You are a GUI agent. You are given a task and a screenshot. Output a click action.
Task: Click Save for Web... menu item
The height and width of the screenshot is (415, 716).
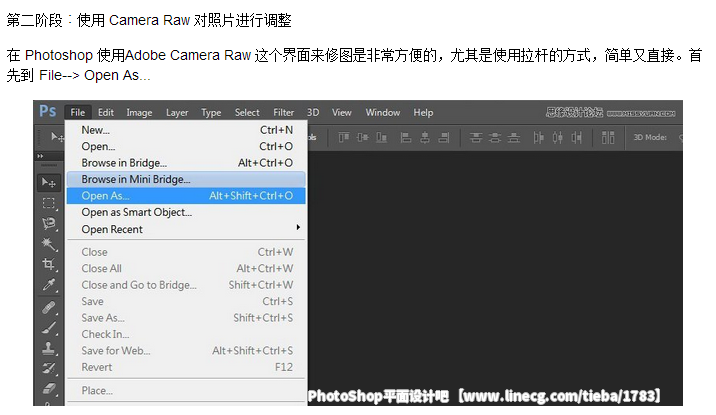[186, 351]
